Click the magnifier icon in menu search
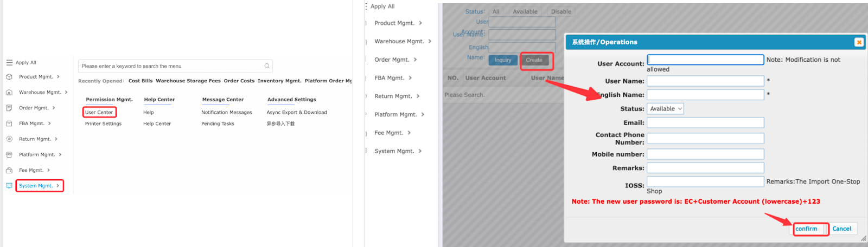This screenshot has width=868, height=247. tap(267, 66)
